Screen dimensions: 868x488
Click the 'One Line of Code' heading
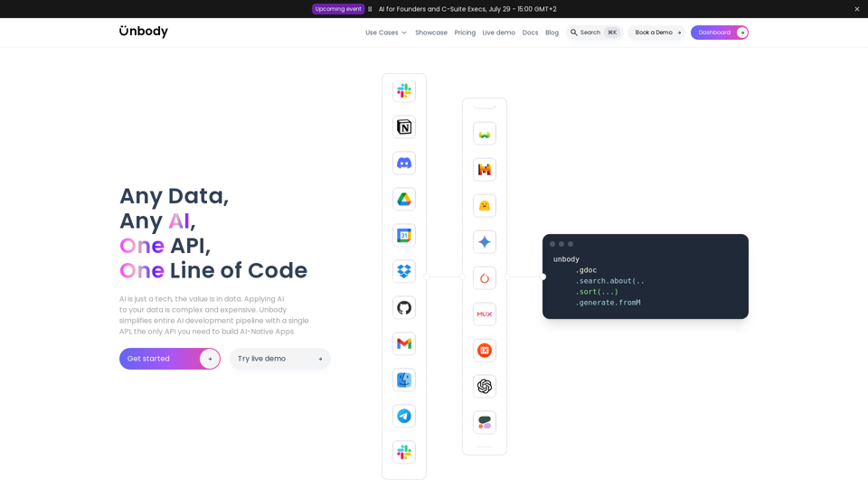coord(213,270)
